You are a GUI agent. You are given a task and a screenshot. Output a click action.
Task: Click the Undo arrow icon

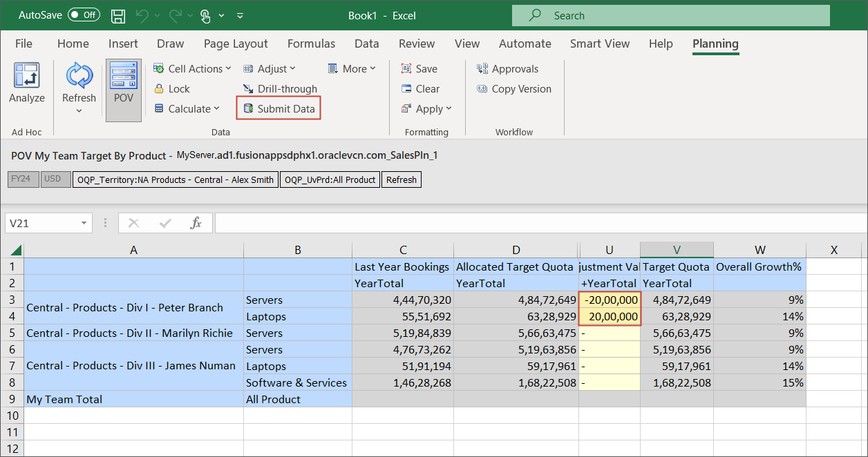[x=142, y=15]
